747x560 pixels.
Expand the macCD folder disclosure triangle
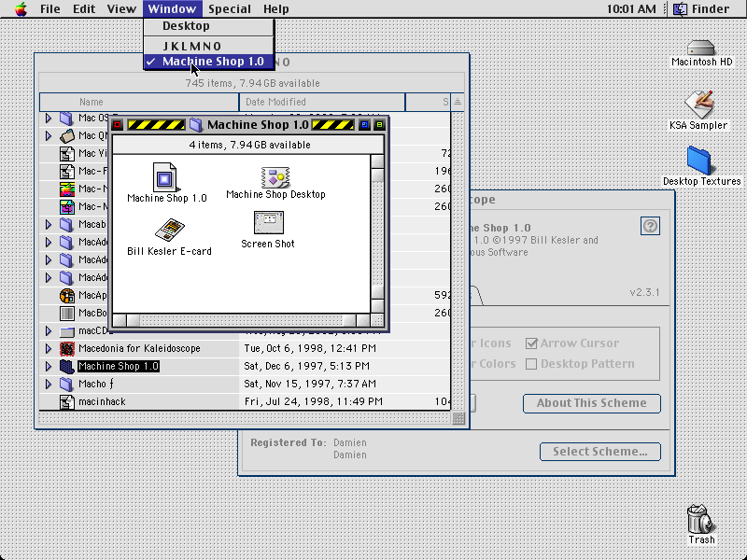pyautogui.click(x=49, y=330)
